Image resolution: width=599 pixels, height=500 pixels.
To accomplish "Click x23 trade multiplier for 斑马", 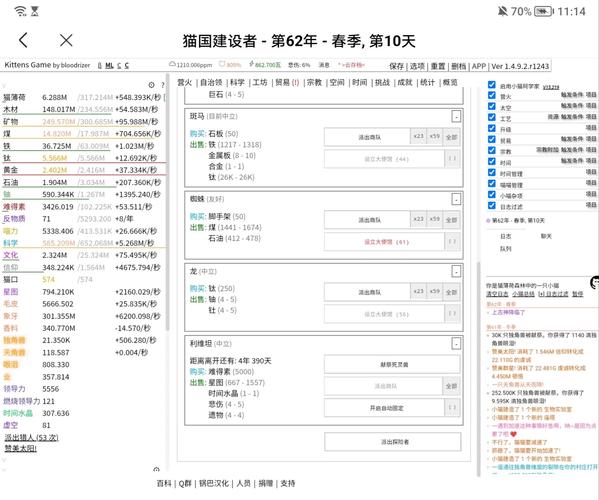I will click(419, 136).
